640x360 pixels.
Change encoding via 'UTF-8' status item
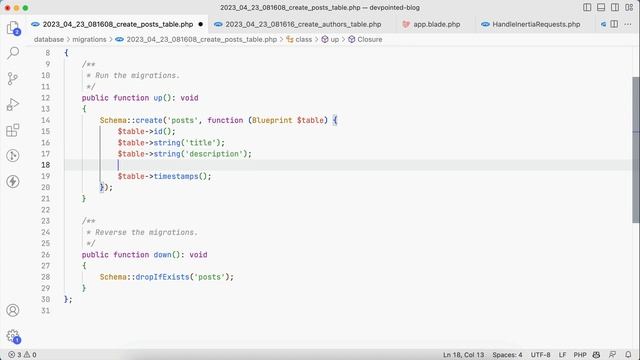540,355
